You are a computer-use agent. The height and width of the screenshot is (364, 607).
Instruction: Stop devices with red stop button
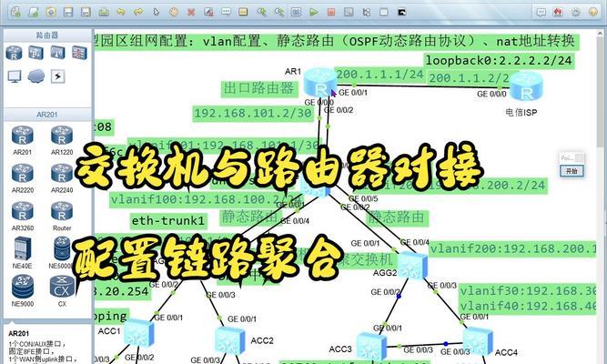pyautogui.click(x=331, y=12)
